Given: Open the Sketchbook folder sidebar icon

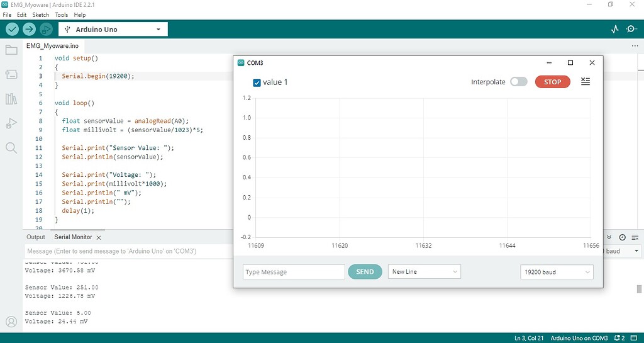Looking at the screenshot, I should pyautogui.click(x=11, y=50).
